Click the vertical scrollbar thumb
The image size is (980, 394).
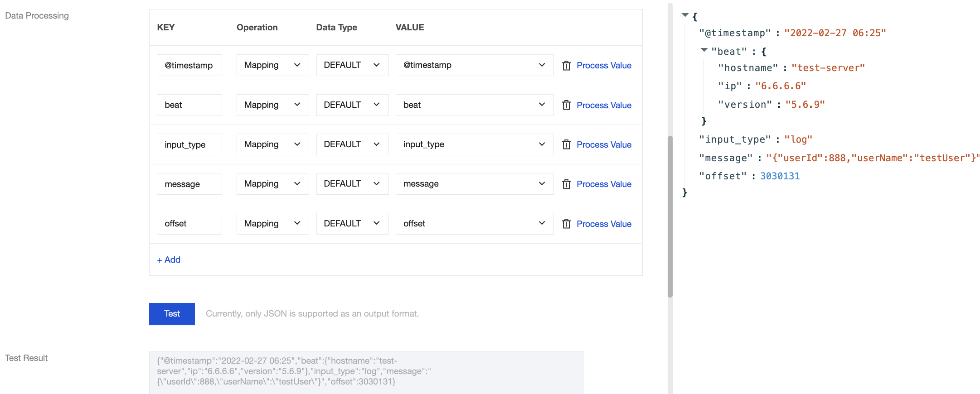[670, 216]
